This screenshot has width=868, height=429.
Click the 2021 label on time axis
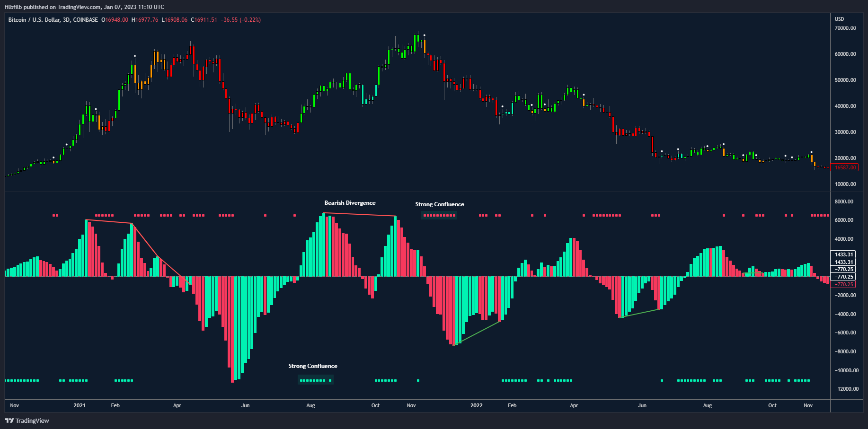click(x=80, y=405)
